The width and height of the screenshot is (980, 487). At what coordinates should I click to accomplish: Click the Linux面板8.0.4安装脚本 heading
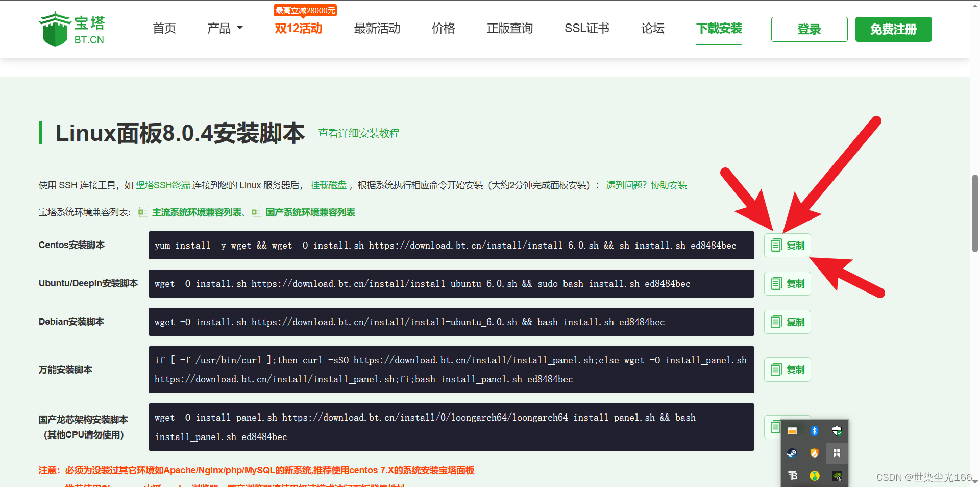click(x=180, y=133)
